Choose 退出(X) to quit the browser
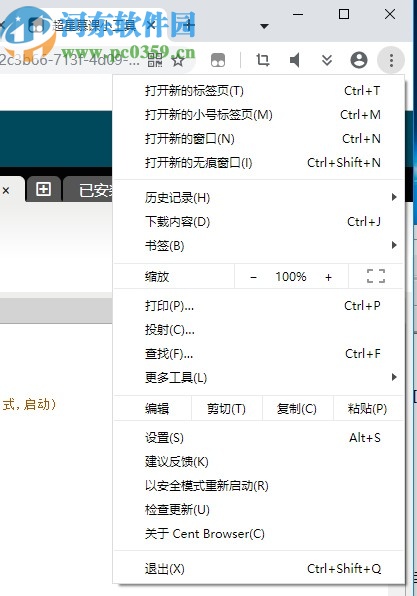Screen dimensions: 417x596 (x=258, y=569)
